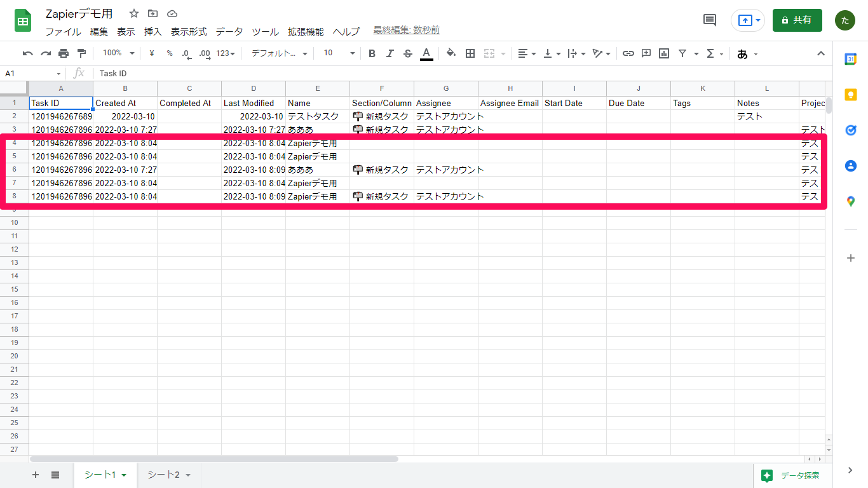Format as percent

pyautogui.click(x=170, y=53)
